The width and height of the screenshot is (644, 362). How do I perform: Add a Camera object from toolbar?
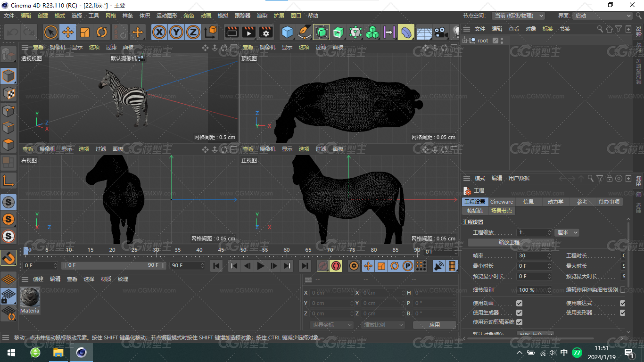(x=441, y=32)
